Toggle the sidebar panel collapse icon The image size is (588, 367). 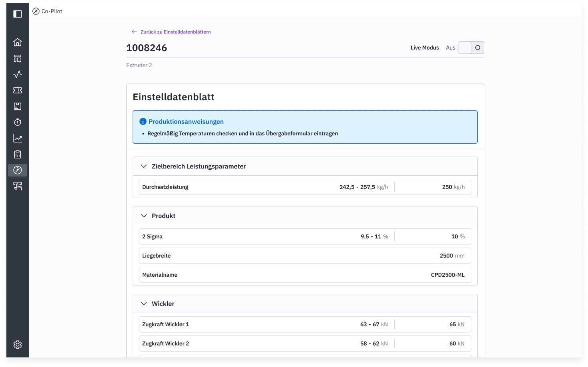18,14
